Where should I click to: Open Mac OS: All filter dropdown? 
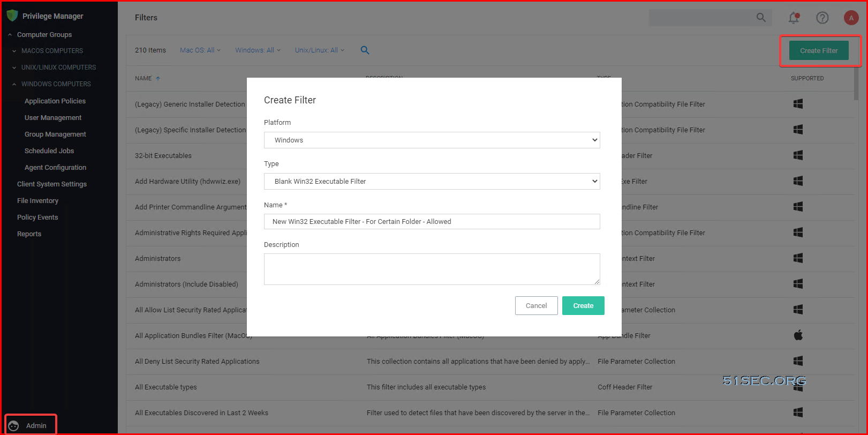(200, 50)
